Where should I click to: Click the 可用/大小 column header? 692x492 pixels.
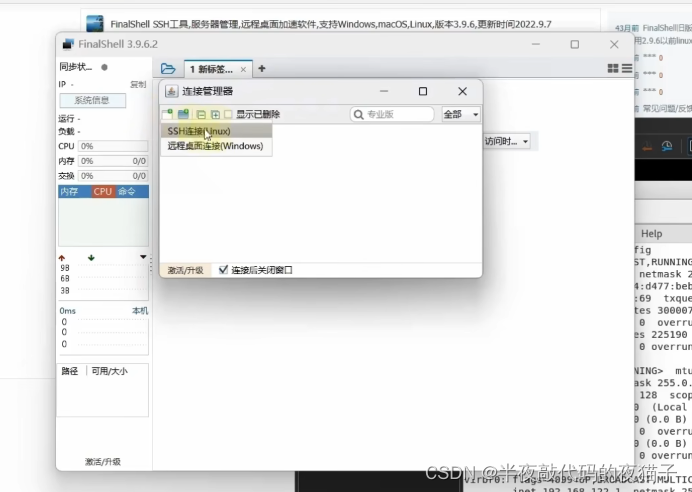click(x=109, y=371)
